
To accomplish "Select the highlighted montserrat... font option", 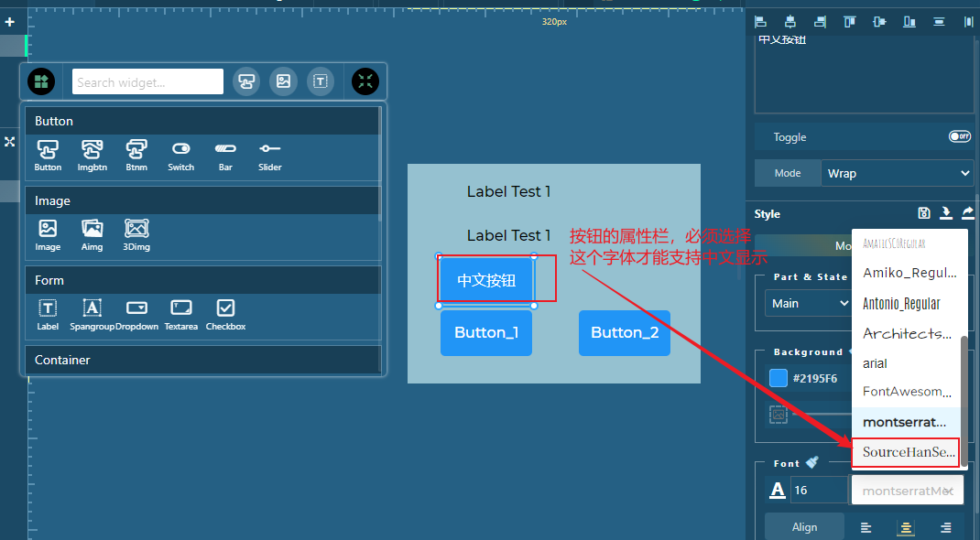I will [904, 422].
